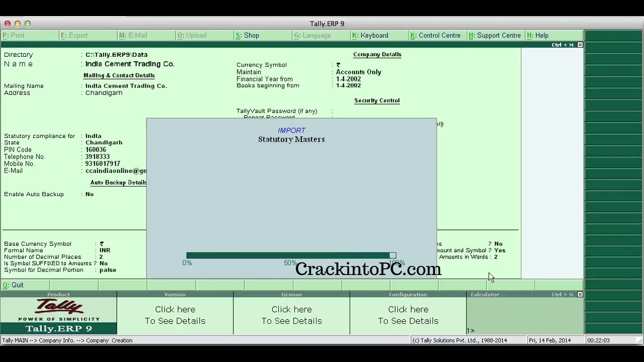Click the Maintain Accounts Only value
Viewport: 644px width, 362px height.
(x=358, y=72)
